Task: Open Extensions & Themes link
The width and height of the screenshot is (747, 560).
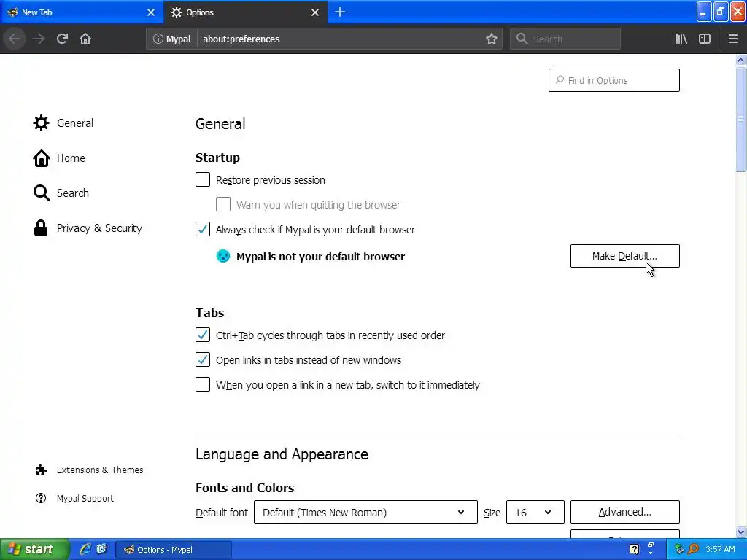Action: tap(99, 470)
